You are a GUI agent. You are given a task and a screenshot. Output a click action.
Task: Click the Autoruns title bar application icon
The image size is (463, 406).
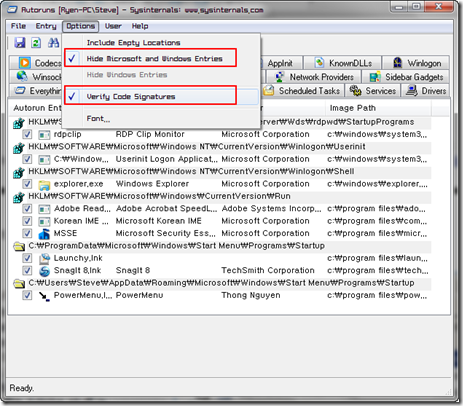[13, 9]
